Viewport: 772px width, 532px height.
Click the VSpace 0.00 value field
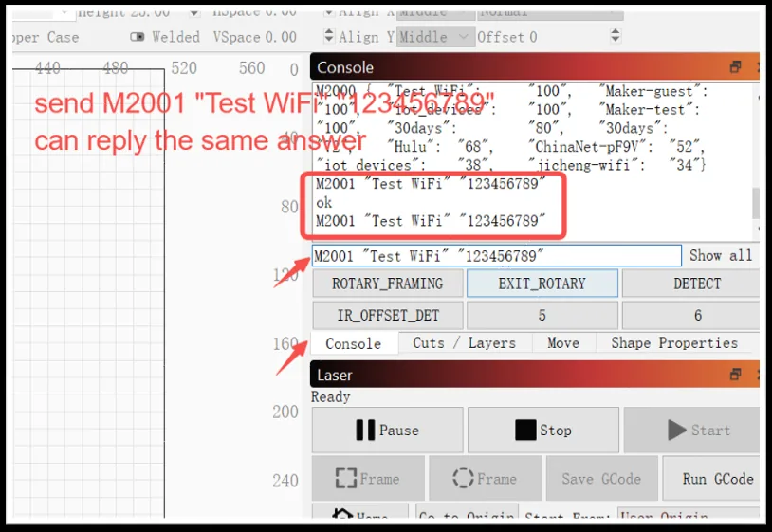click(x=281, y=37)
